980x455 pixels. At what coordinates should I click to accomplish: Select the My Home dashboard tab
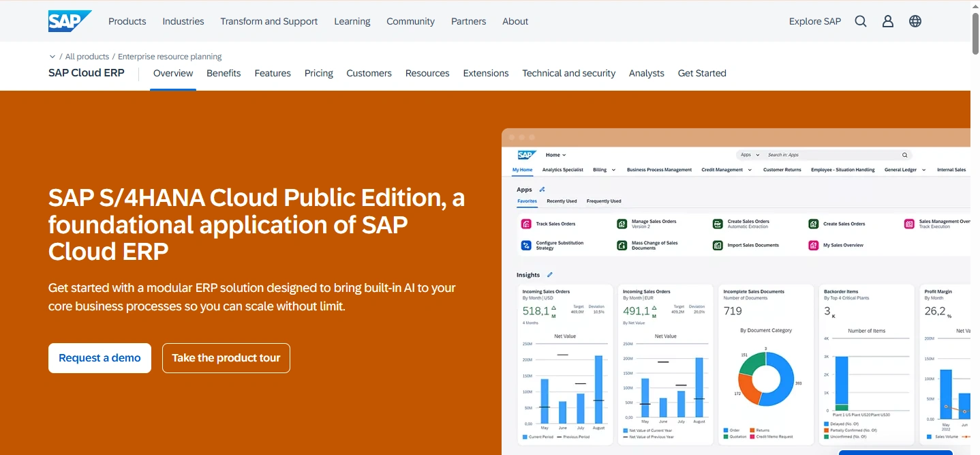click(x=522, y=170)
